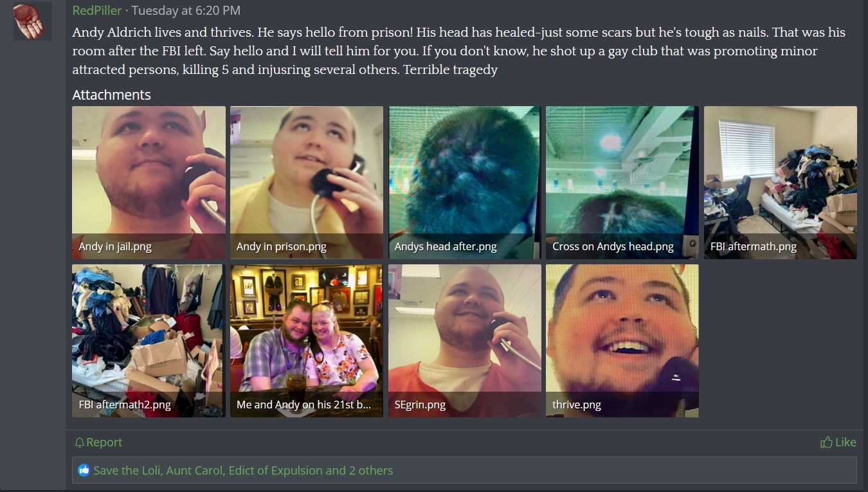View the Andys head after.png thumbnail
The height and width of the screenshot is (492, 868).
point(464,183)
